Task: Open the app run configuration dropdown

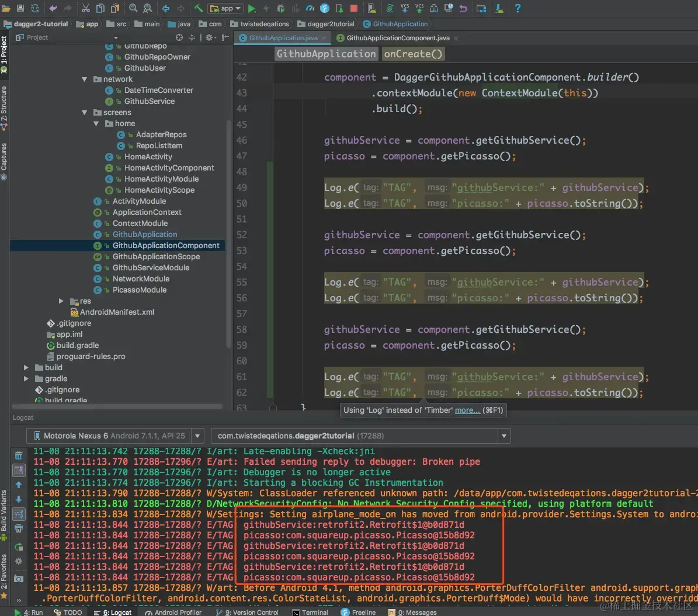Action: pos(225,8)
